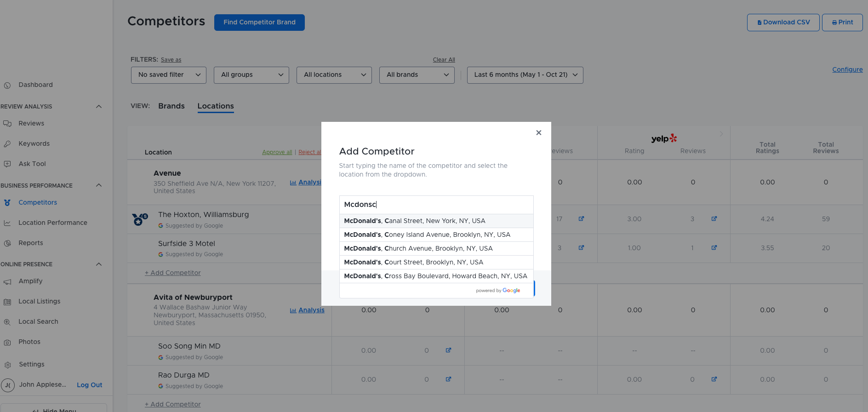Open the No saved filter dropdown
Image resolution: width=868 pixels, height=412 pixels.
tap(169, 75)
